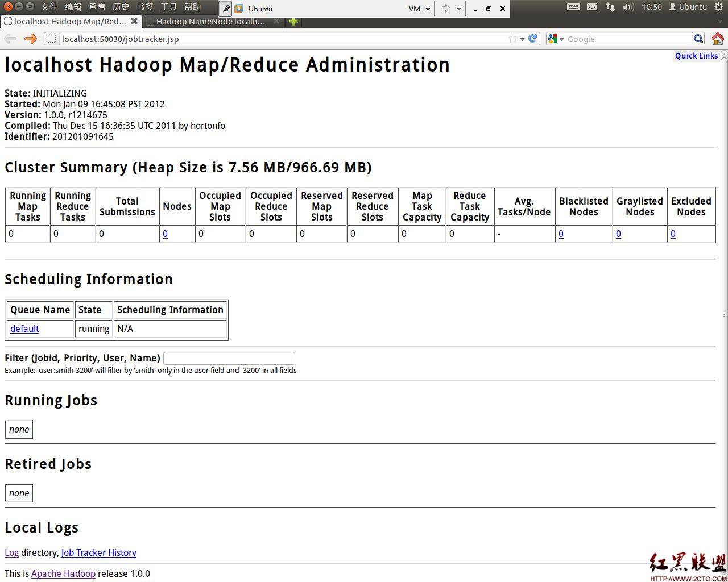Image resolution: width=728 pixels, height=582 pixels.
Task: Open the 文件 menu
Action: [x=49, y=7]
